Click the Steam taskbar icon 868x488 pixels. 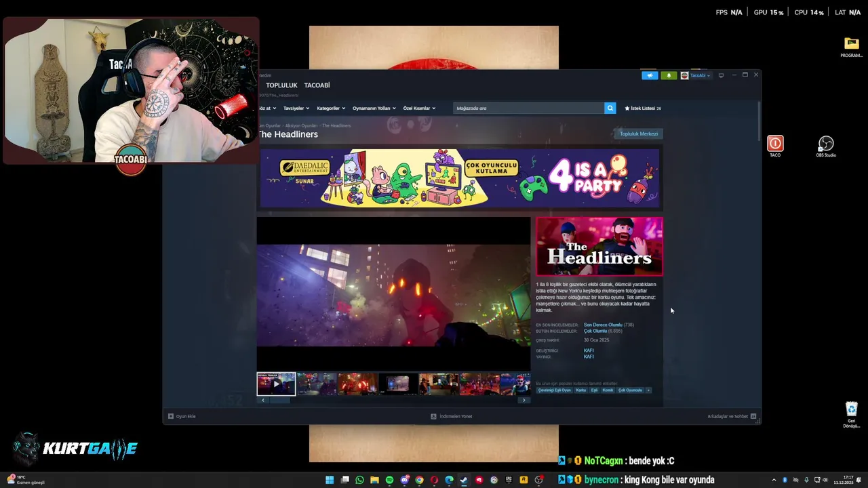point(464,480)
